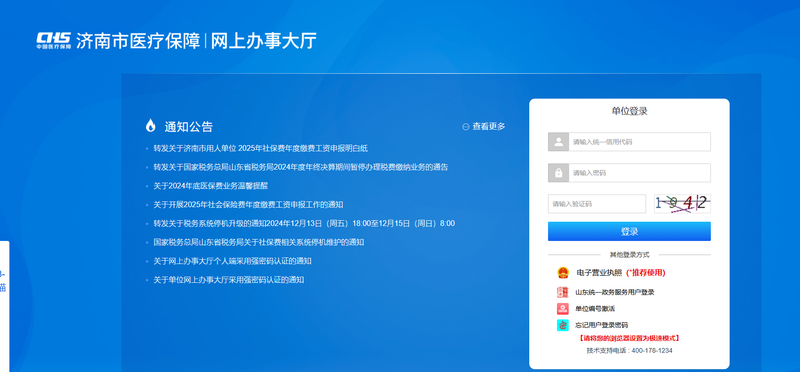Open notice 转发关于税务系统停机升级的通知

[x=304, y=224]
